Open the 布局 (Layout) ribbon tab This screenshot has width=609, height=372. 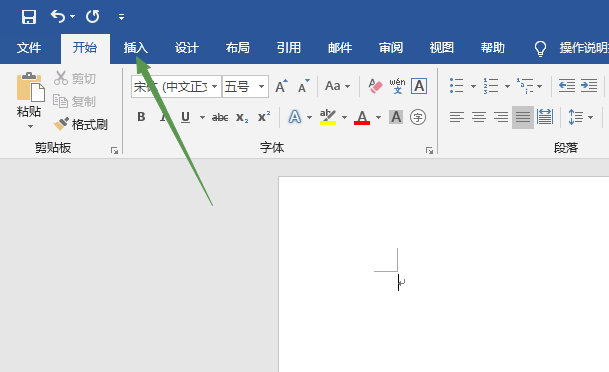coord(237,48)
